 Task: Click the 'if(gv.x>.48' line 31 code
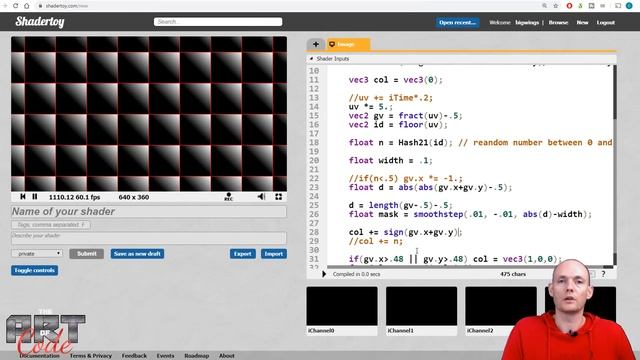(455, 259)
